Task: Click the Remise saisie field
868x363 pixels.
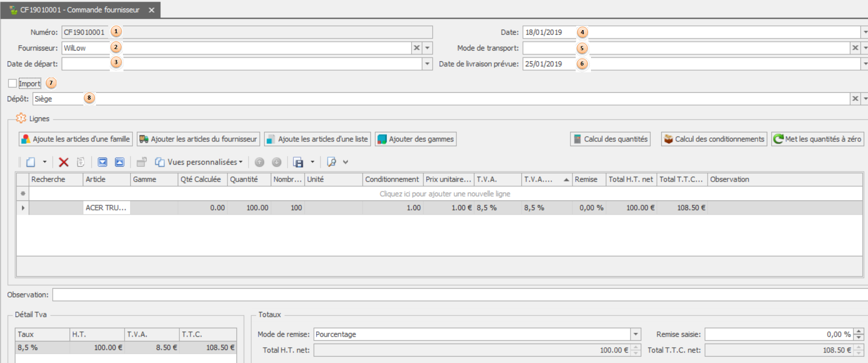Action: tap(779, 334)
